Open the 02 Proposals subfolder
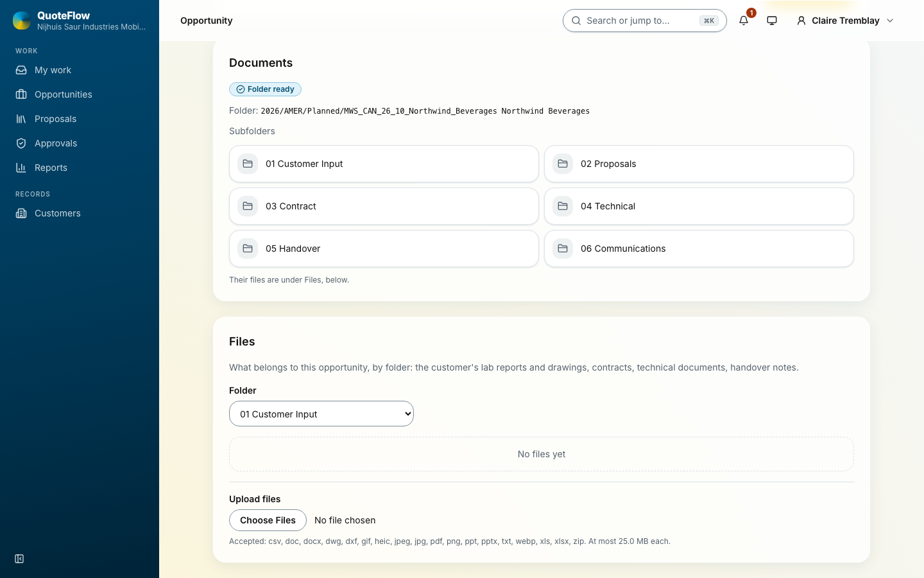 [x=699, y=164]
